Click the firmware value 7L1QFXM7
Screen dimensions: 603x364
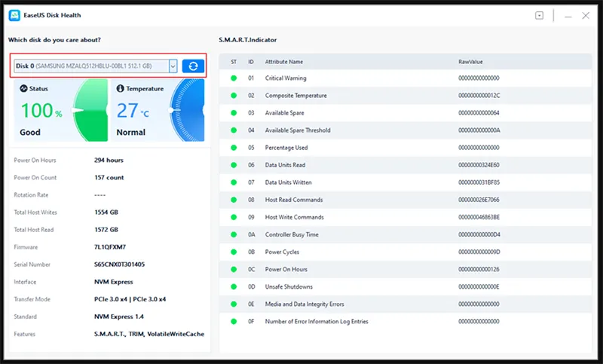(110, 246)
